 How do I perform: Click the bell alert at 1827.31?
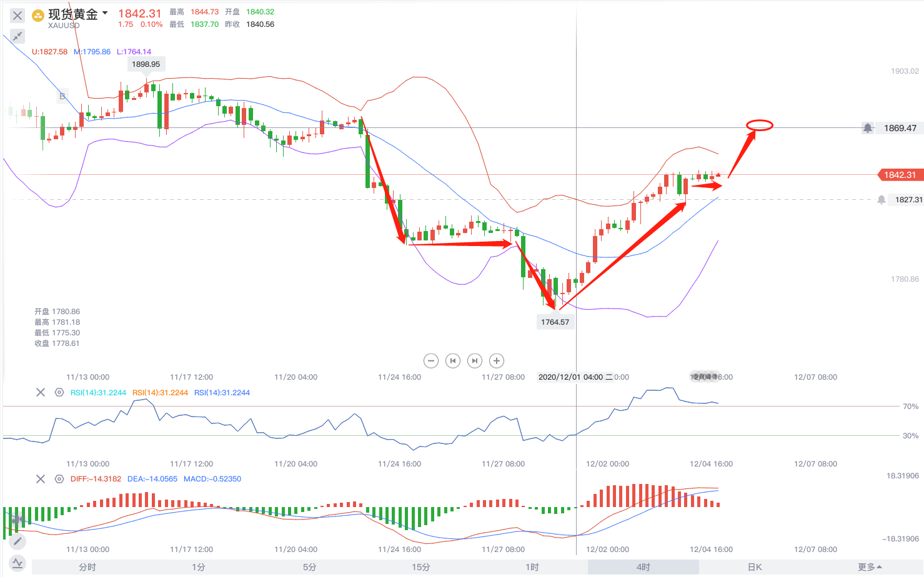coord(881,200)
